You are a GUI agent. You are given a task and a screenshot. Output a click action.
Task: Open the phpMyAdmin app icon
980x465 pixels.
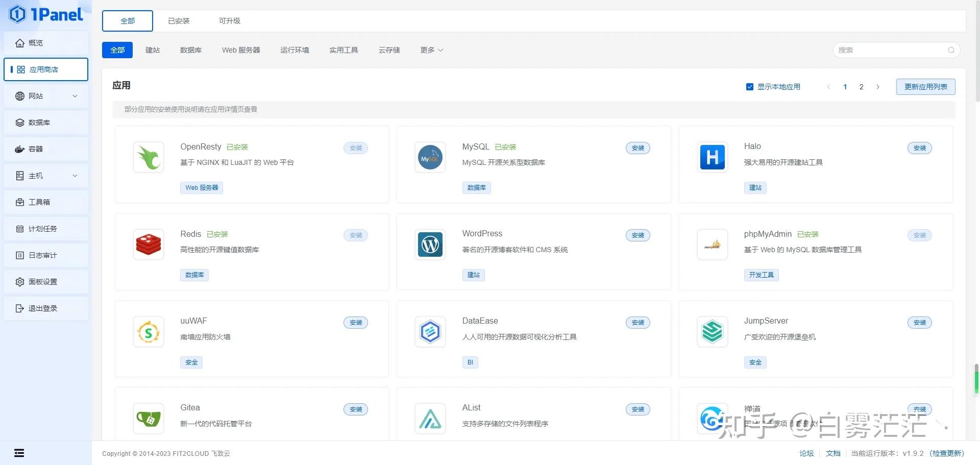click(713, 244)
